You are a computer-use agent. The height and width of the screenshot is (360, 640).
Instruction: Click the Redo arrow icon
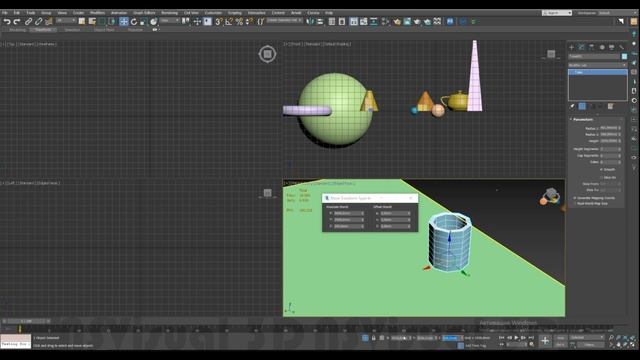pyautogui.click(x=17, y=22)
